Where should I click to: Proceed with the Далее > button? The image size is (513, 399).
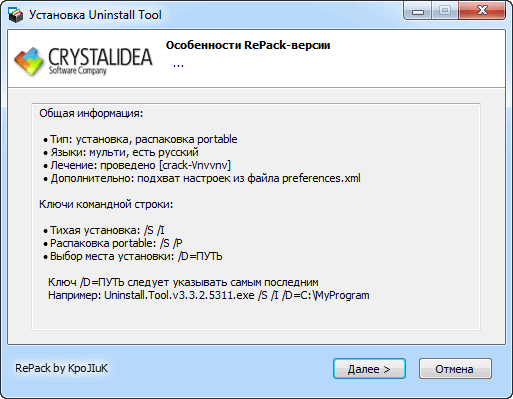click(x=369, y=369)
